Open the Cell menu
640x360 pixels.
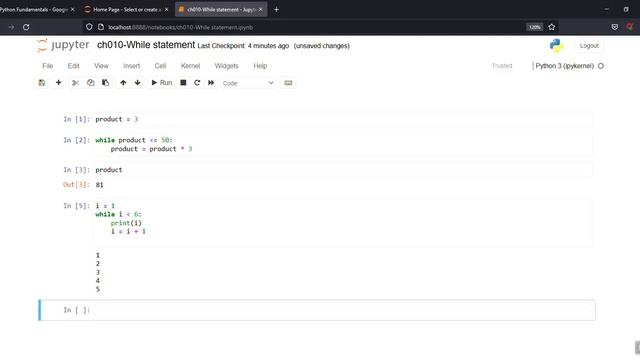click(160, 66)
